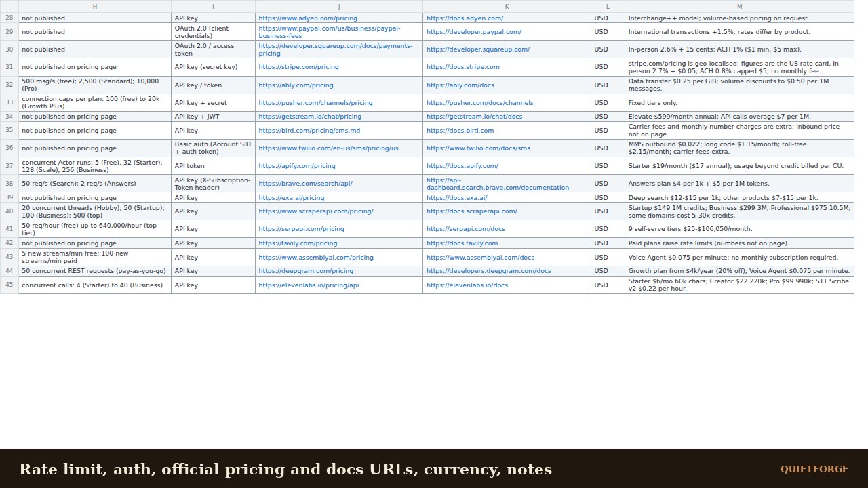Open https://deepgram.com/pricing link
Image resolution: width=868 pixels, height=488 pixels.
pyautogui.click(x=306, y=271)
